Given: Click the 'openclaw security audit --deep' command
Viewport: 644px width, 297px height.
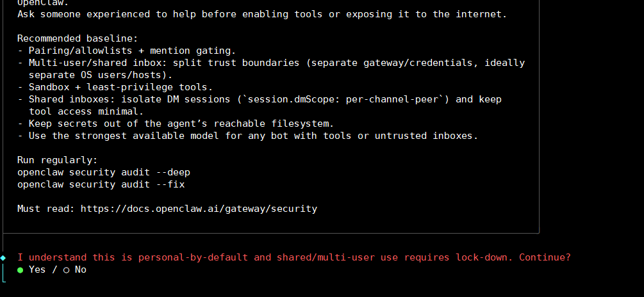Looking at the screenshot, I should 104,172.
